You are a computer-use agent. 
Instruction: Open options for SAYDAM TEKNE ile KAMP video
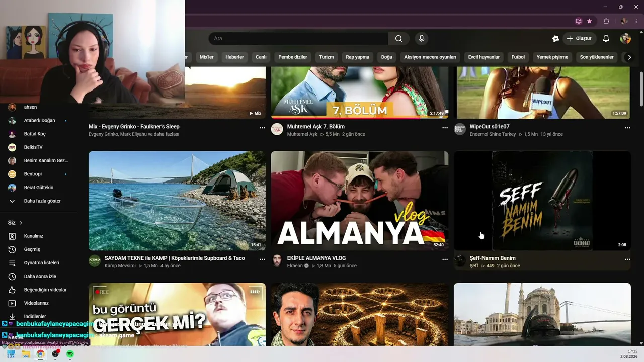click(262, 259)
